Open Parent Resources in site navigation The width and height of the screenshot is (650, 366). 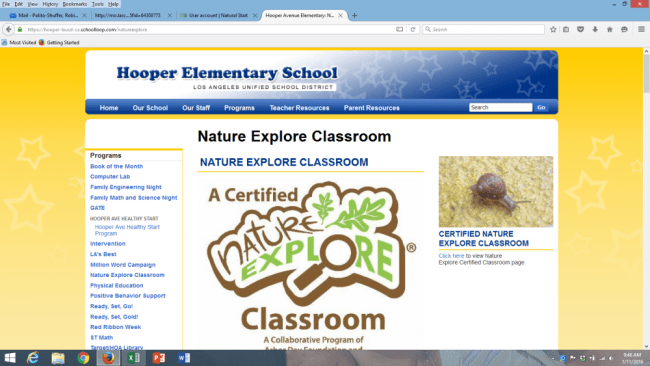pos(371,108)
